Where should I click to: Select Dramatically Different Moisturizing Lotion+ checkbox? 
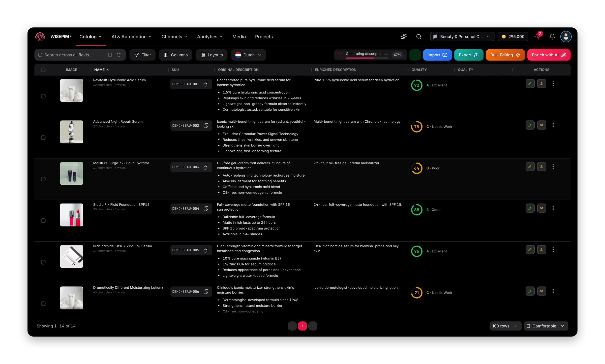(x=43, y=304)
